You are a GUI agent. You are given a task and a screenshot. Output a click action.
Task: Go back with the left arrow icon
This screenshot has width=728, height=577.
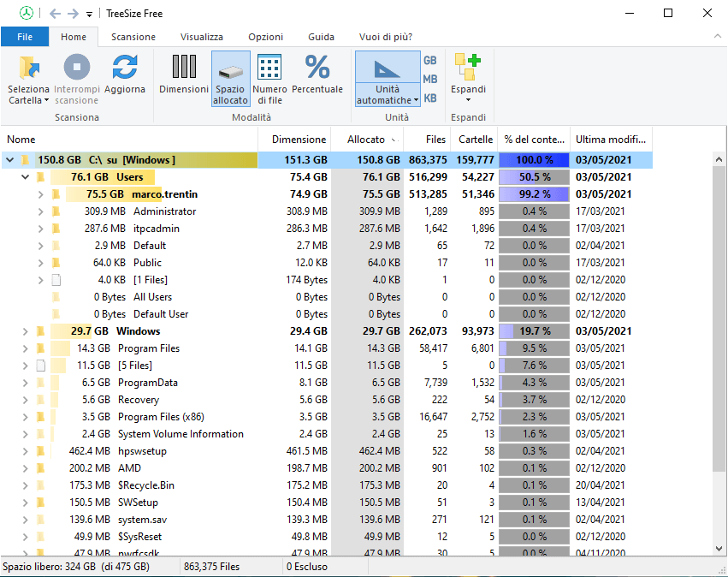point(55,14)
